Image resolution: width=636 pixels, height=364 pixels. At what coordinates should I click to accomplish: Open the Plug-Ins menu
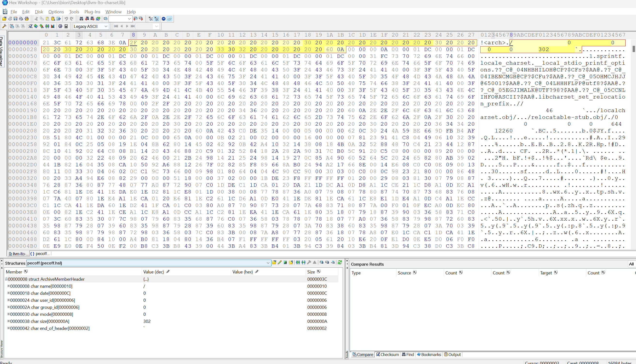point(92,12)
